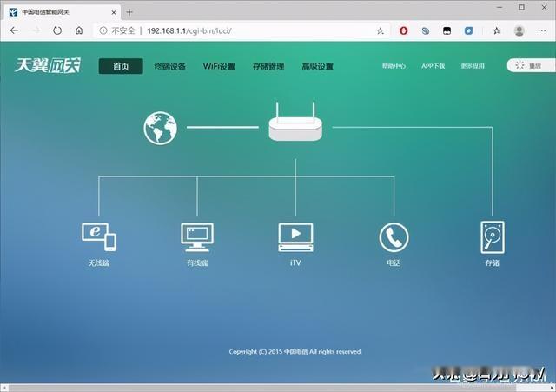556x392 pixels.
Task: Select the 中国电信智能网关 browser tab
Action: [63, 12]
